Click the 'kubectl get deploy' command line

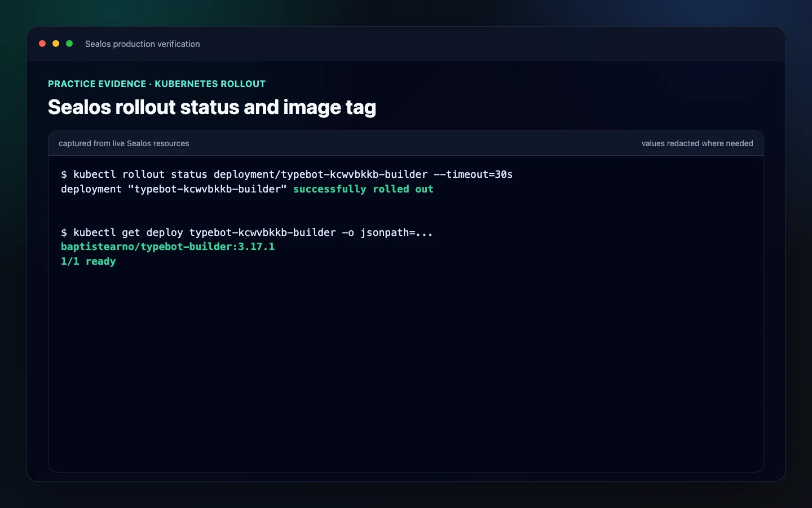(x=247, y=233)
